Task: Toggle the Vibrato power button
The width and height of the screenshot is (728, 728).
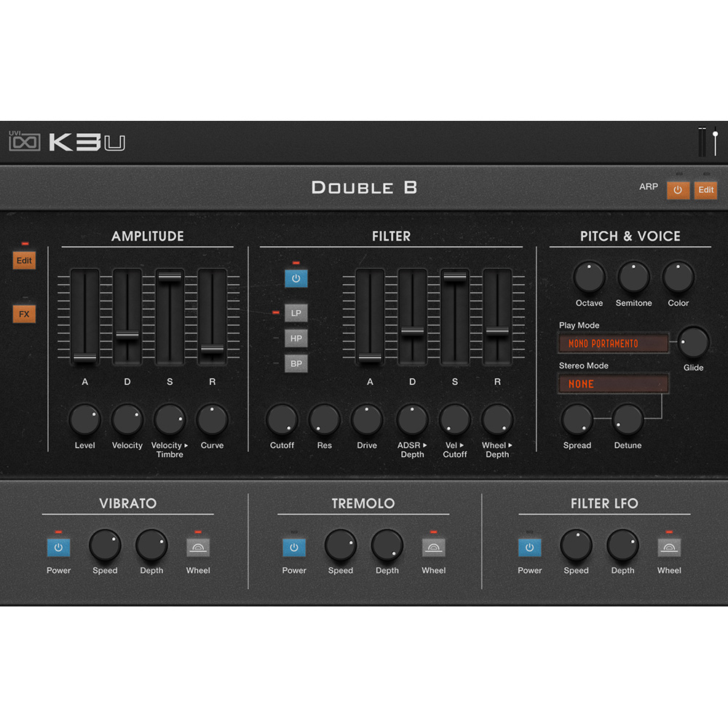Action: coord(58,547)
